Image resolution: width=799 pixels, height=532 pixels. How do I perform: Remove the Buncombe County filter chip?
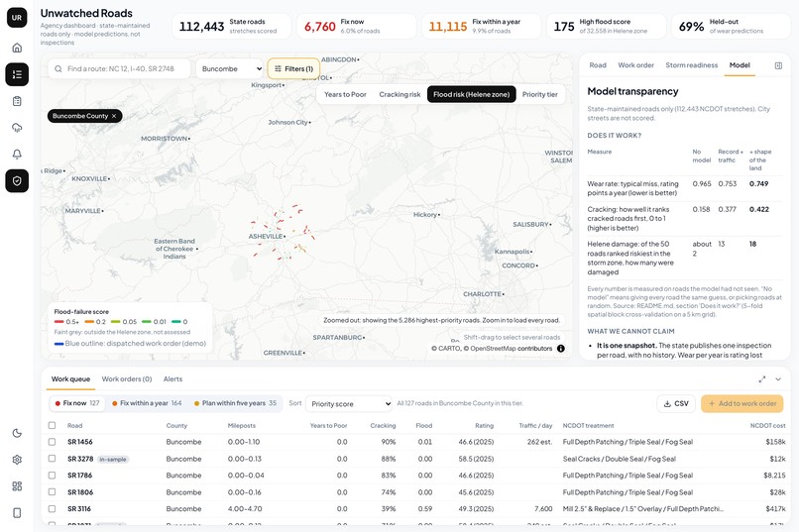(x=114, y=116)
